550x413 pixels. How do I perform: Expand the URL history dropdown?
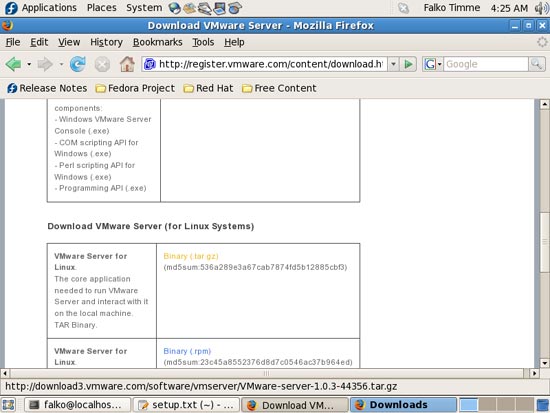393,64
